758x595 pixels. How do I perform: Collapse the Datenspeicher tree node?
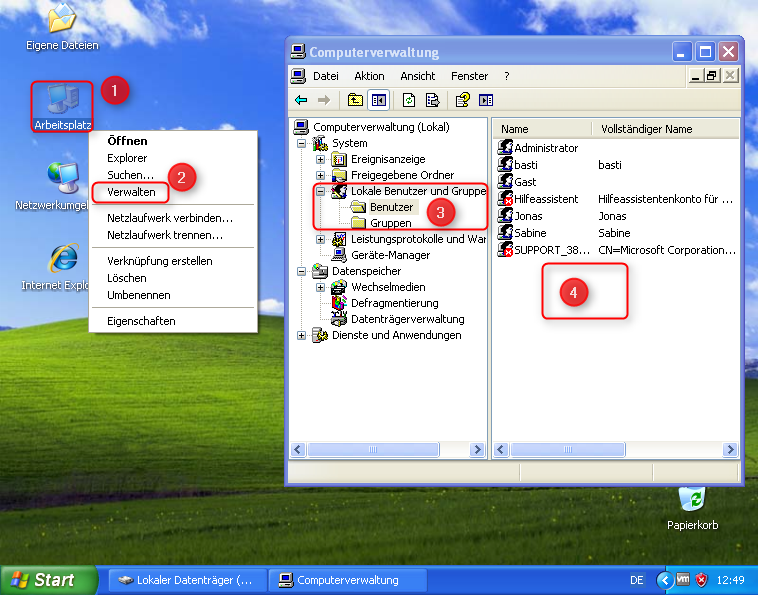(301, 271)
